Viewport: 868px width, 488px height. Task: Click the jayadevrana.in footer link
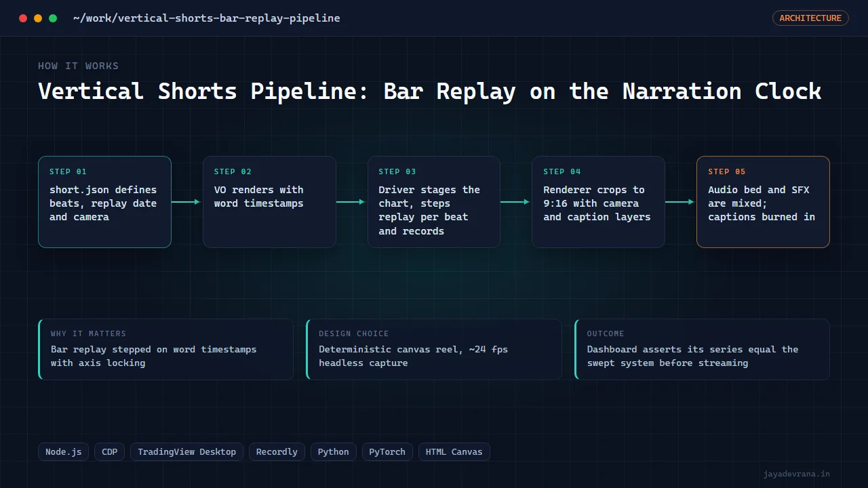(797, 474)
